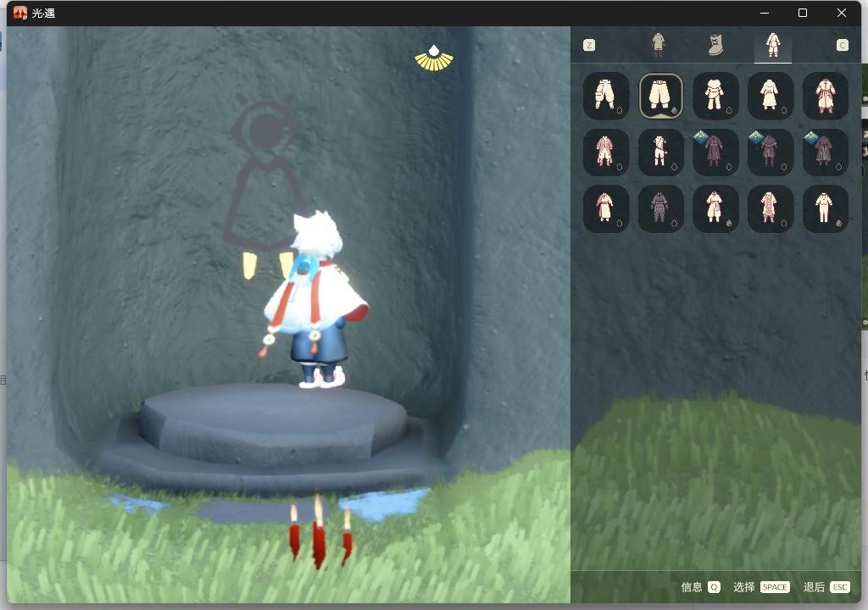Switch to the boot footwear category tab
Viewport: 868px width, 610px height.
click(x=715, y=45)
